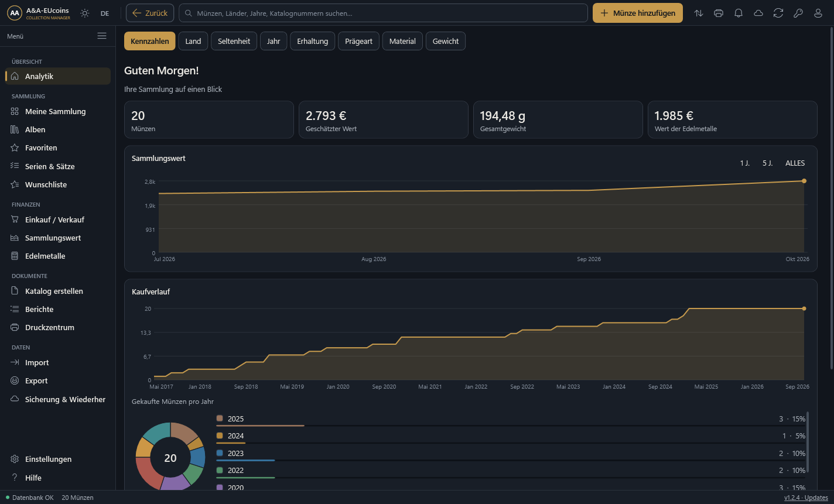Viewport: 834px width, 504px height.
Task: Select the Kennzahlen tab
Action: coord(150,41)
